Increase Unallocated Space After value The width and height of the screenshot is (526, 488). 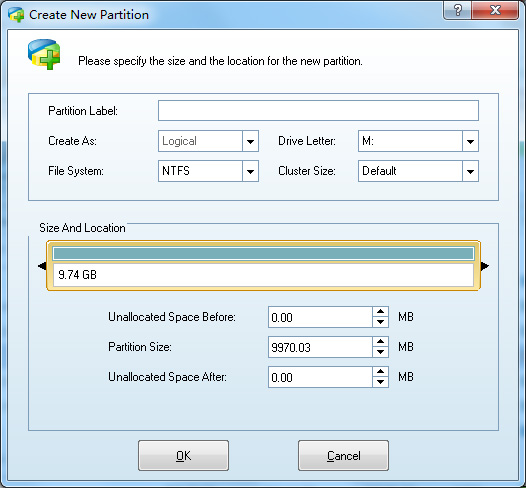click(380, 372)
